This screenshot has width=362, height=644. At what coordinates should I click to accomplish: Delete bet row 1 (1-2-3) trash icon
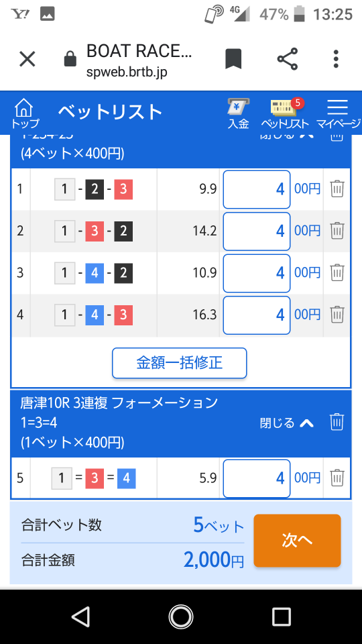pos(337,189)
